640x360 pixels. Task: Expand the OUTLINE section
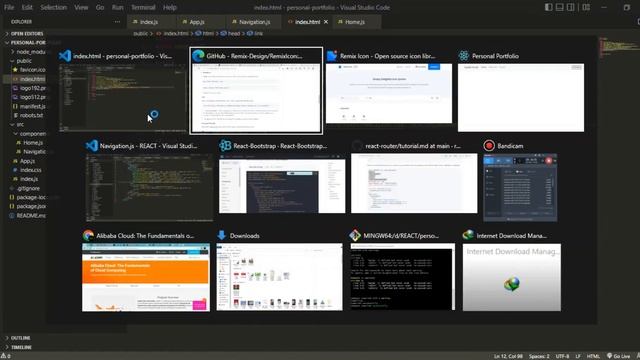tap(18, 338)
